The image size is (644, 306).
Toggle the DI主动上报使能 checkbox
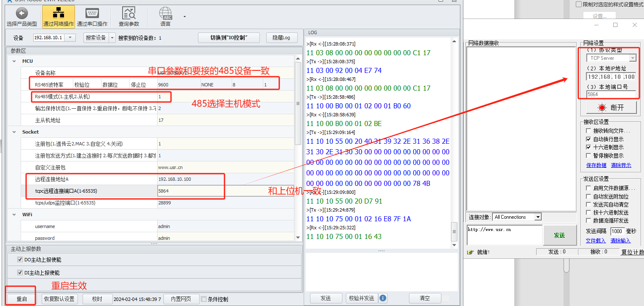click(20, 273)
